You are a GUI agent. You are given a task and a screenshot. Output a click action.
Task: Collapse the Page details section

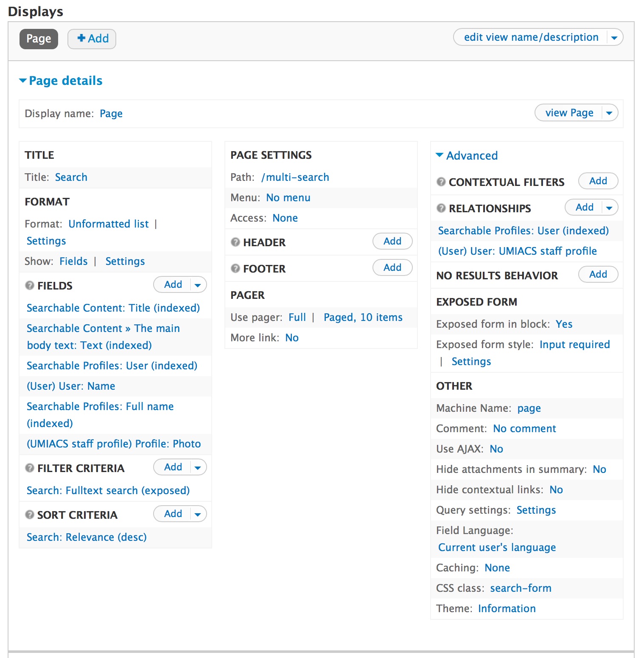pyautogui.click(x=61, y=81)
